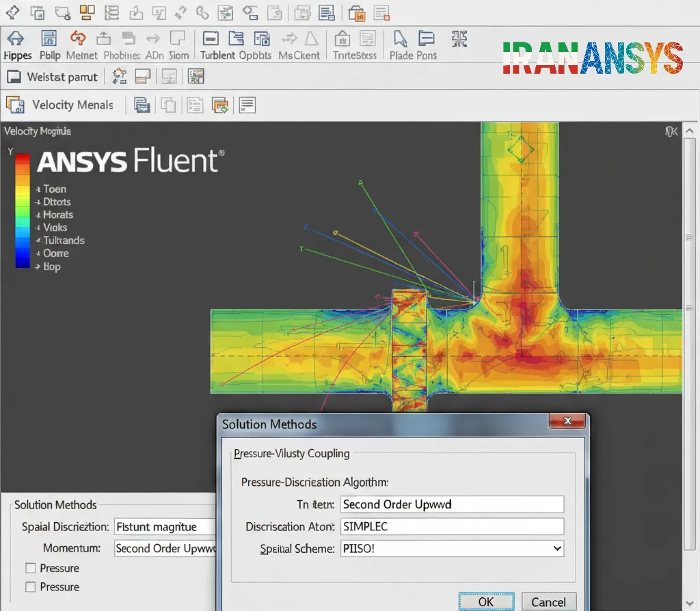
Task: Click the Velocity Menals toolbar label
Action: click(x=72, y=105)
